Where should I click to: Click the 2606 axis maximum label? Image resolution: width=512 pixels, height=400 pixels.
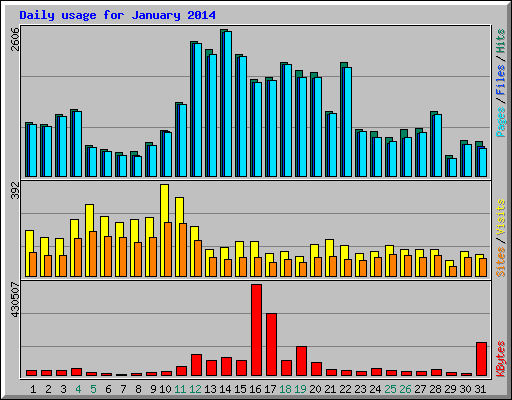[15, 39]
